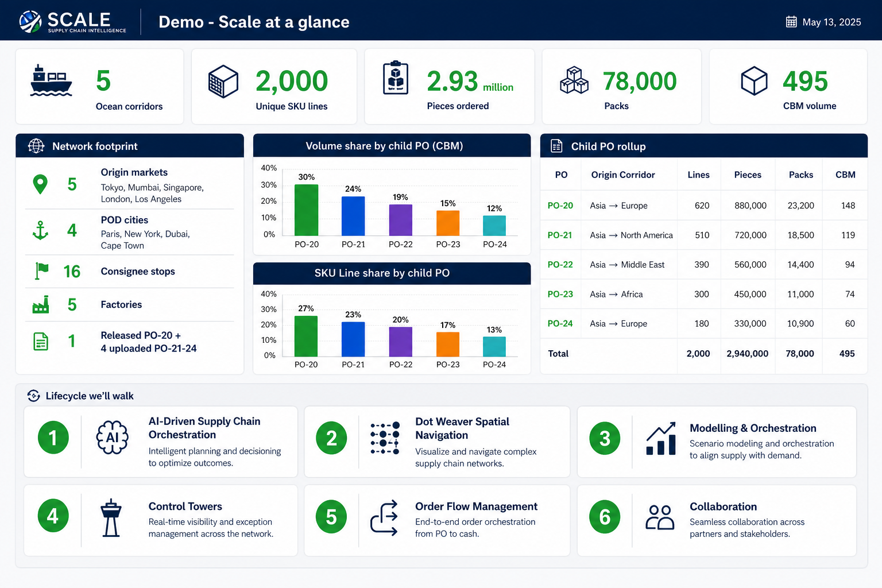Select the green PO-20 bar in Volume share chart
This screenshot has height=588, width=882.
click(307, 210)
